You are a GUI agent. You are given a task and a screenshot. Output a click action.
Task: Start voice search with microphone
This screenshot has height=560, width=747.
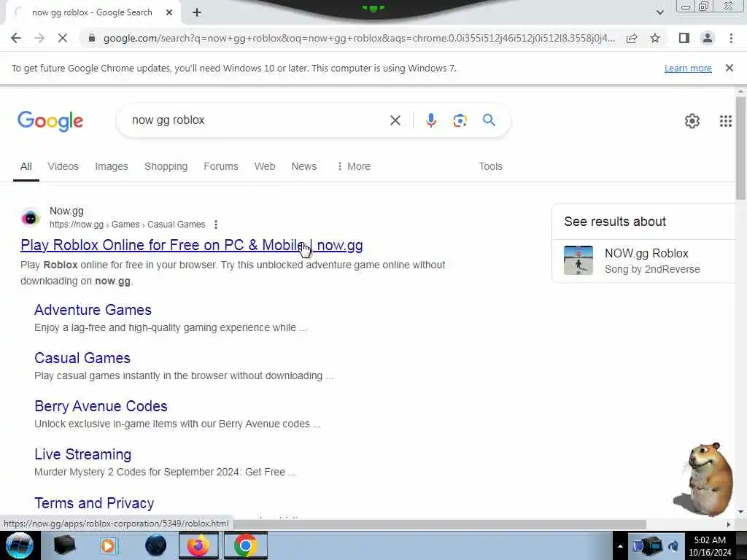(430, 120)
